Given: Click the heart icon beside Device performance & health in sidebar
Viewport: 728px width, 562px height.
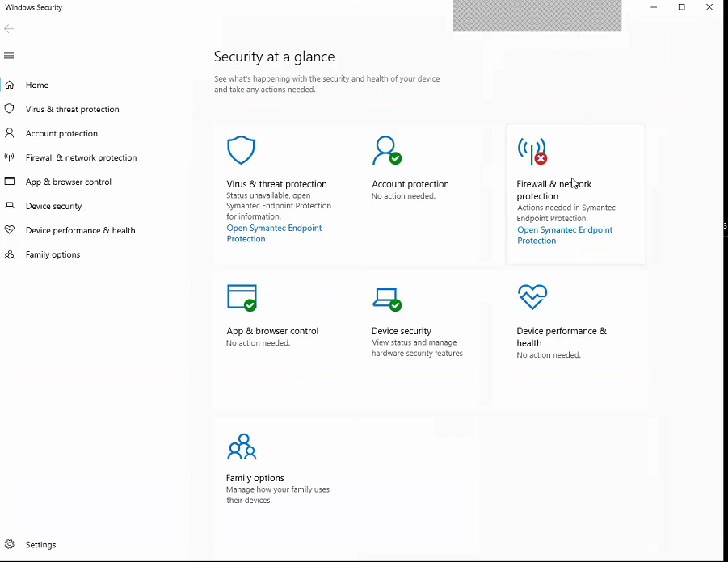Looking at the screenshot, I should tap(9, 229).
